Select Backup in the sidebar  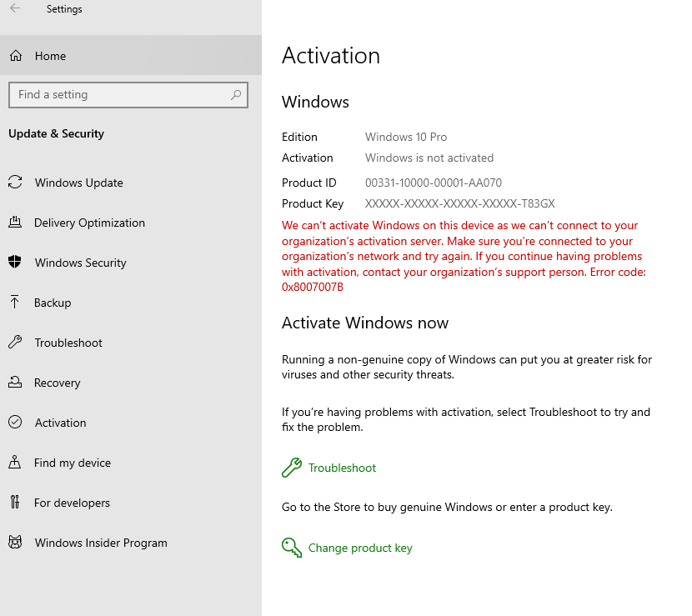point(131,303)
